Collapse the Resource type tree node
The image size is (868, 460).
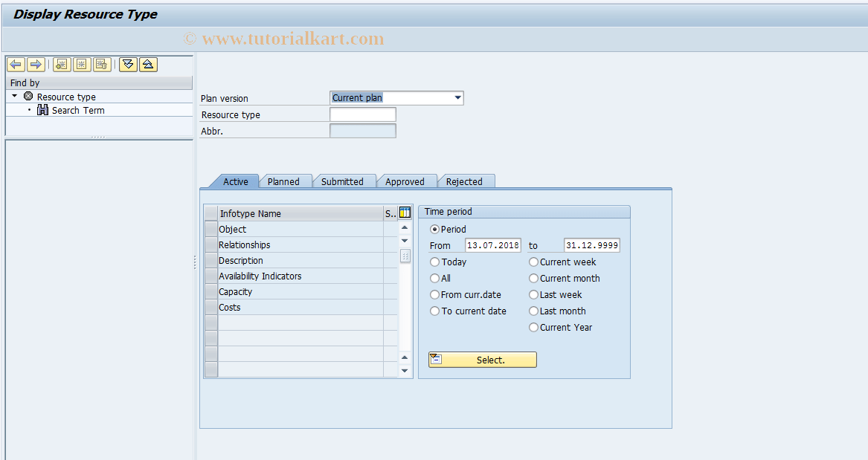coord(13,96)
